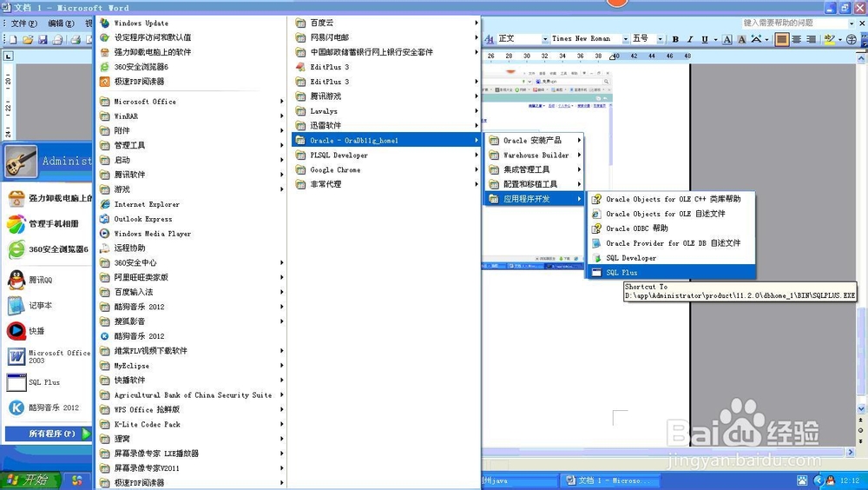Open 远程协助 icon
This screenshot has width=868, height=490.
click(105, 248)
